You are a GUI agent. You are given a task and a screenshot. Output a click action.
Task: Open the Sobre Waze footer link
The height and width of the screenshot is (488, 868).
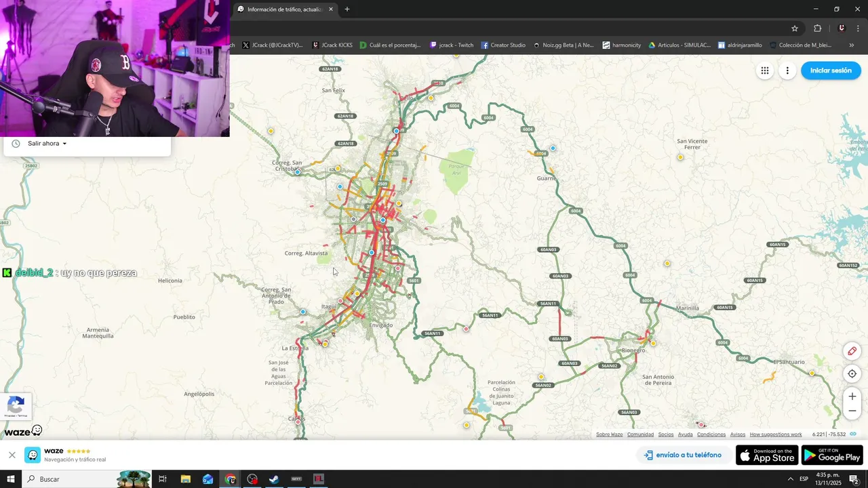pyautogui.click(x=609, y=434)
